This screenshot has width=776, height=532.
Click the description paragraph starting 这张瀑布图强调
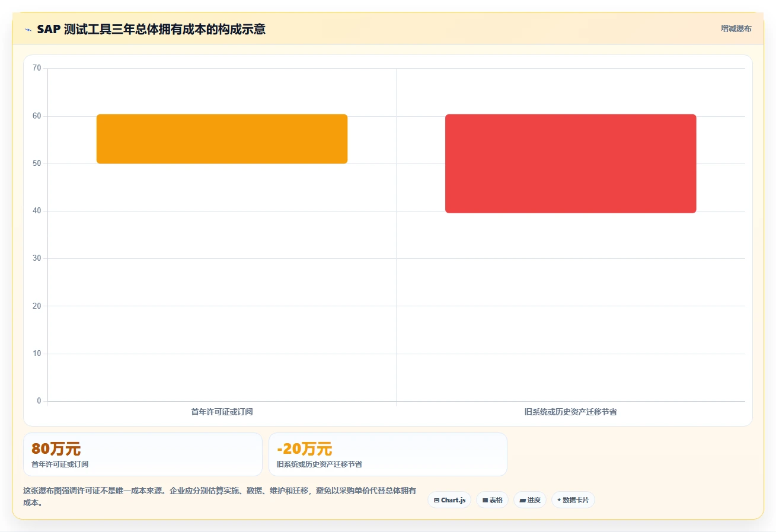219,497
